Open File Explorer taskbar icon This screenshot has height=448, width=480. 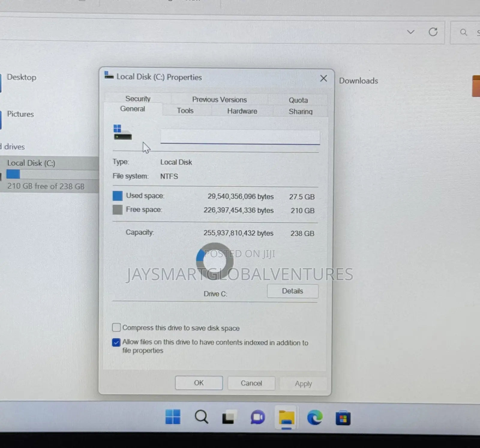[x=286, y=418]
